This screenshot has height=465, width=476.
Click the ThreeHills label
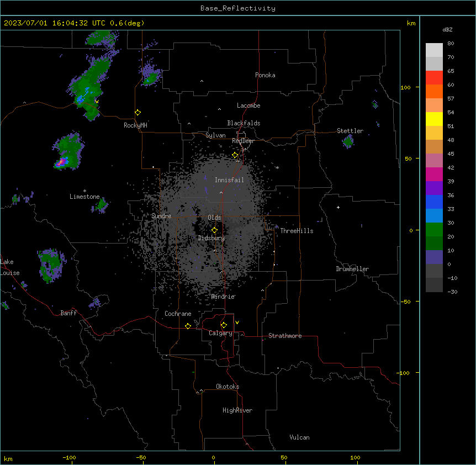pos(297,231)
